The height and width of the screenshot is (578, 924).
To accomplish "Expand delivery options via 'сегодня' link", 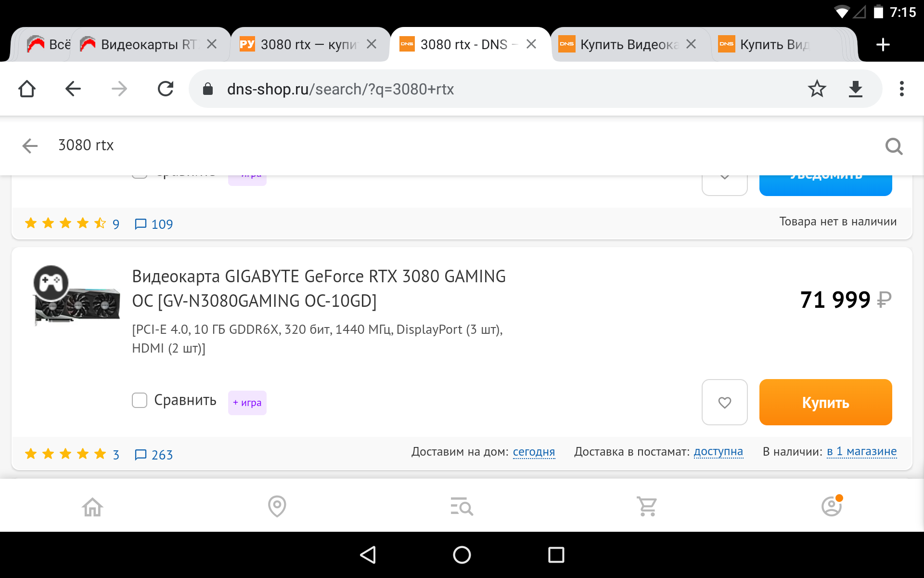I will tap(534, 452).
